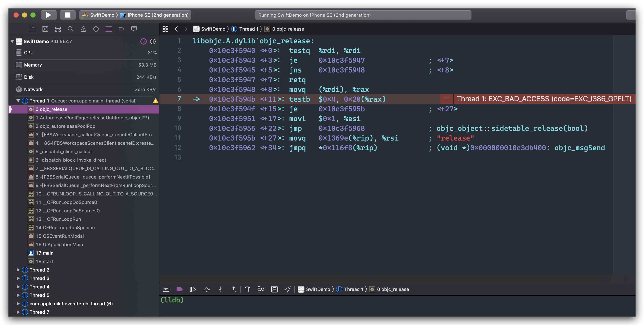Click 0 objc_release in editor jump bar

pyautogui.click(x=285, y=29)
